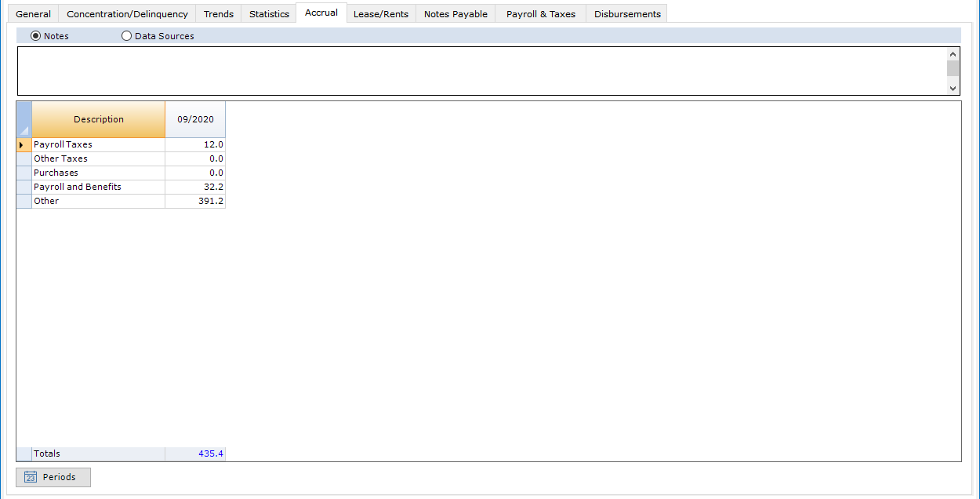Click the up arrow on the notes scrollbar
Screen dimensions: 980x499
tap(953, 53)
